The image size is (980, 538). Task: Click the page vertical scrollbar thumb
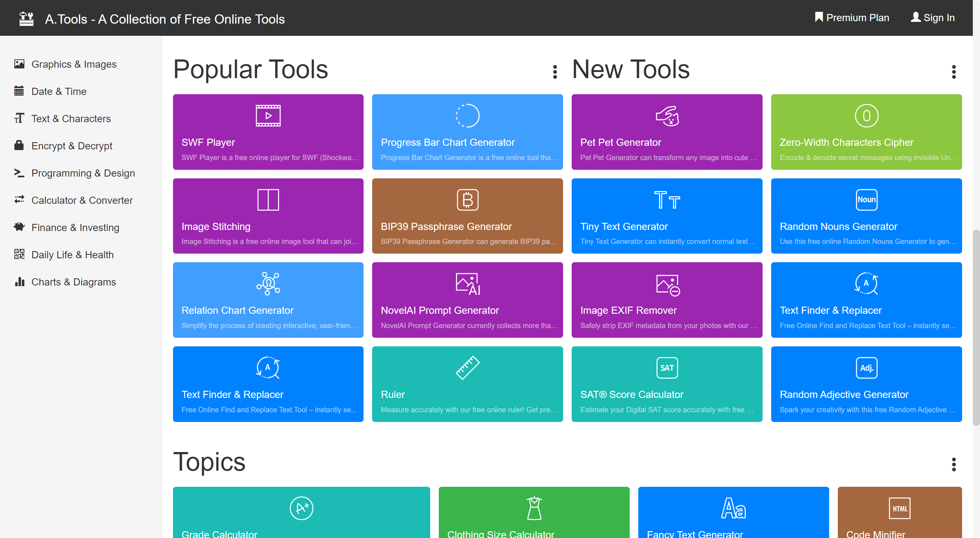[976, 327]
